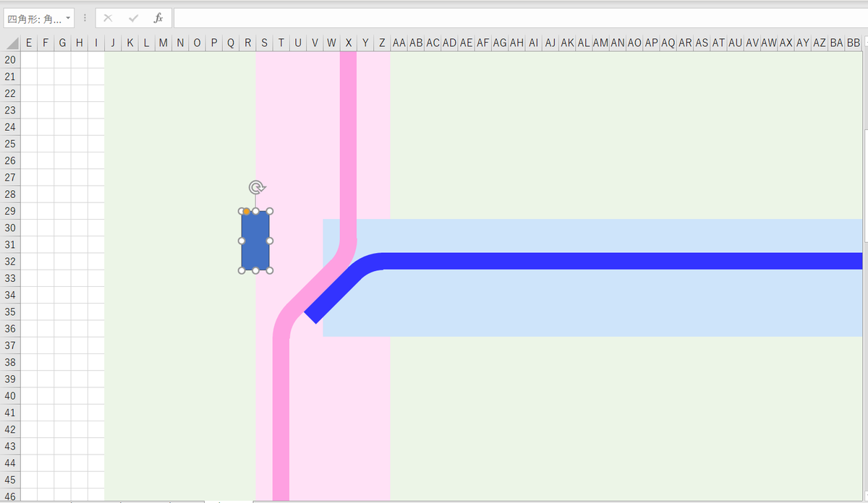
Task: Click the rectangle's right-middle sizing handle
Action: tap(270, 241)
